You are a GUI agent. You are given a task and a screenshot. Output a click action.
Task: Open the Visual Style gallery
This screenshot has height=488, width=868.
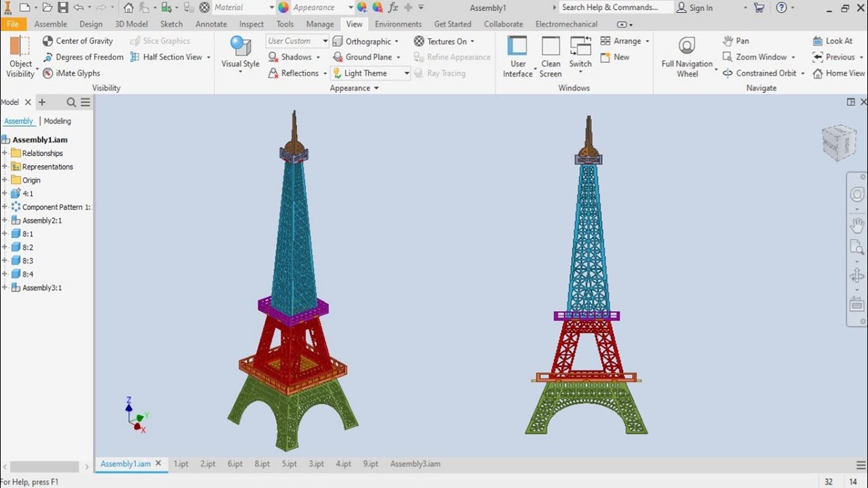coord(240,54)
